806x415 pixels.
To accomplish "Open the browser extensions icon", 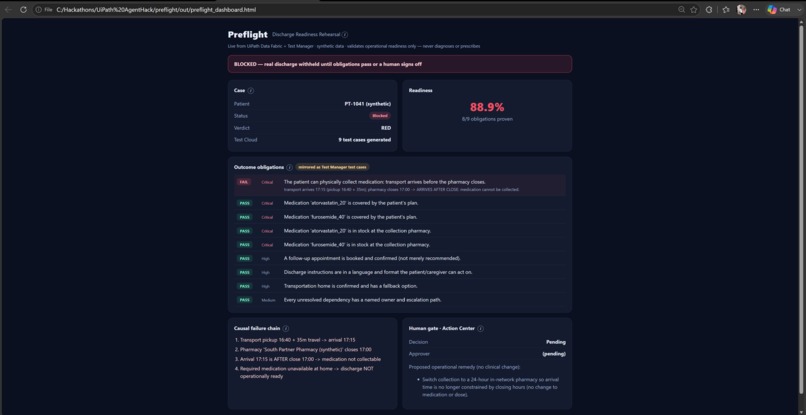I will point(709,10).
